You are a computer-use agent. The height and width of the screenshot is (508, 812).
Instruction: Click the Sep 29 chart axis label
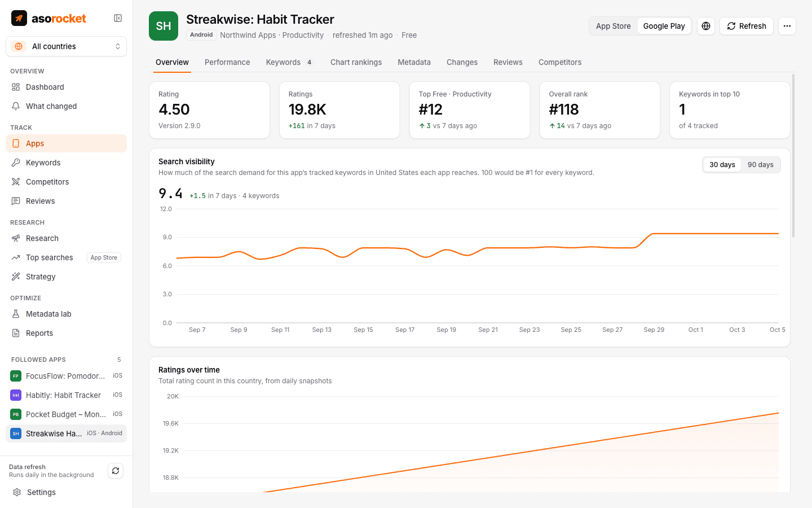point(654,330)
